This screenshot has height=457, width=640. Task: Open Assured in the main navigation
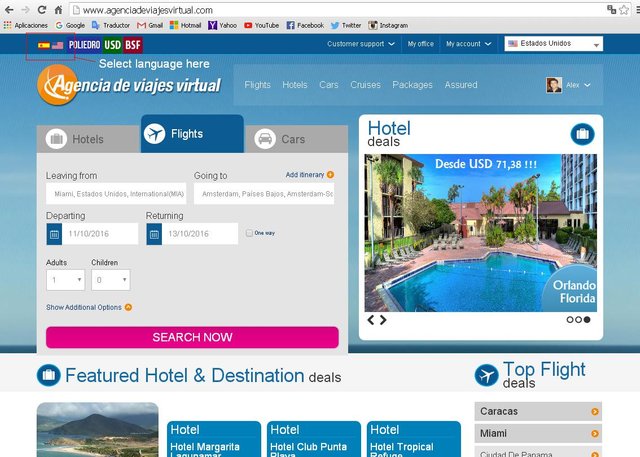461,85
